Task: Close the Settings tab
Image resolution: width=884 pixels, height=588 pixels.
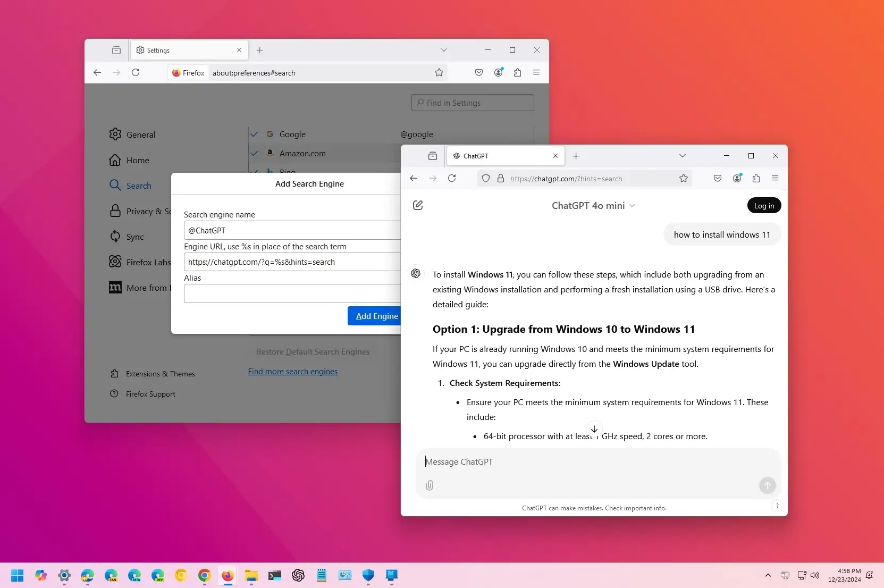Action: pos(239,50)
